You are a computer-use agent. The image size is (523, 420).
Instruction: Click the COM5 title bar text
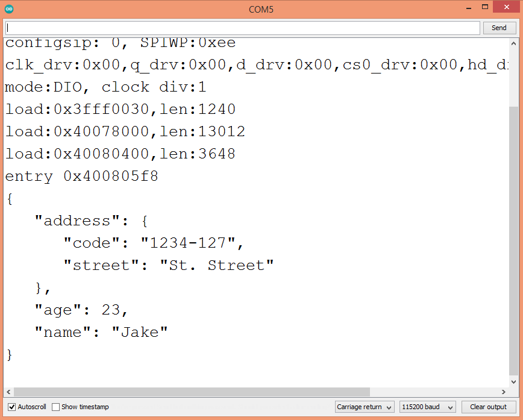[261, 10]
